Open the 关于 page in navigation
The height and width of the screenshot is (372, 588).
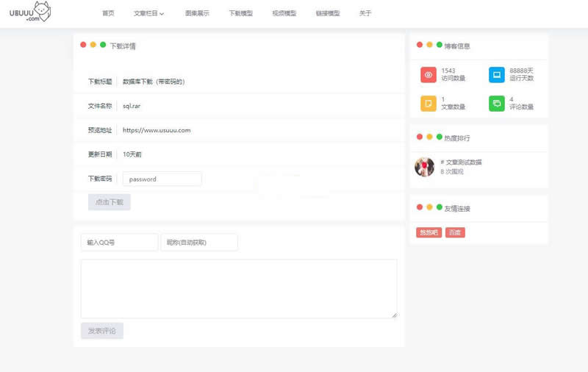tap(365, 13)
